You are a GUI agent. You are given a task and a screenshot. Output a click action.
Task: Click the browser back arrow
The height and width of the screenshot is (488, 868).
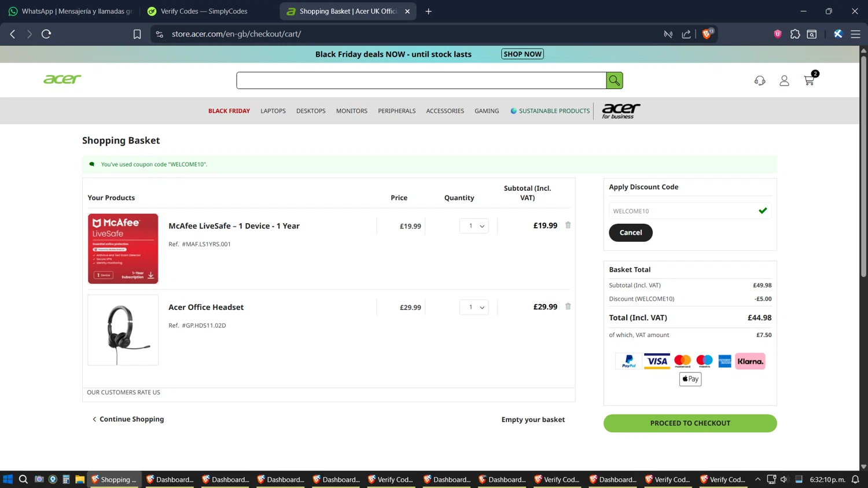click(13, 34)
